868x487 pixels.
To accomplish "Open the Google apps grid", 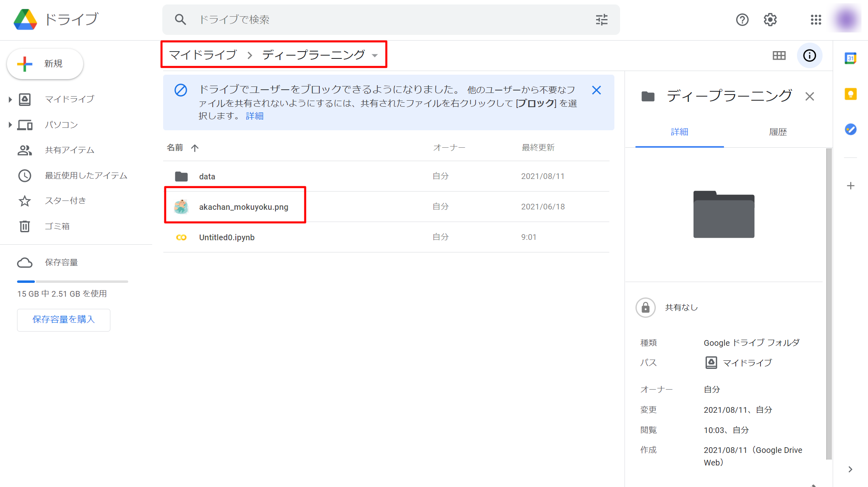I will coord(816,19).
